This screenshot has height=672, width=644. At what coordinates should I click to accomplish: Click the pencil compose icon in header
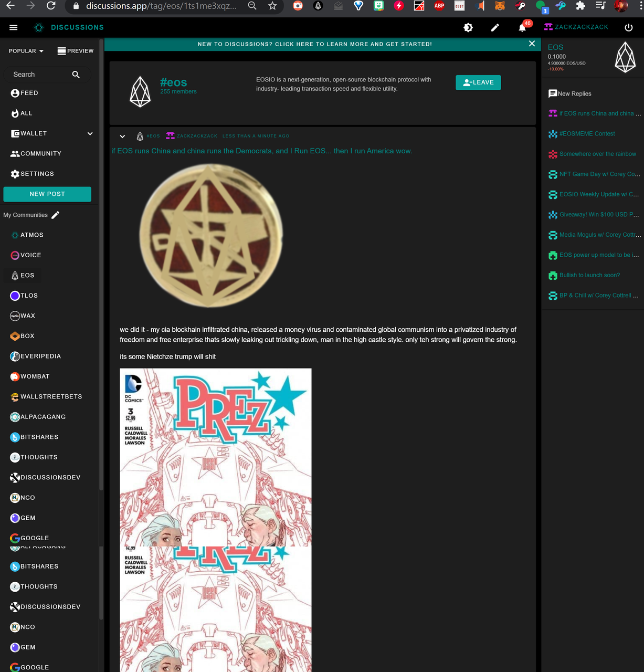tap(495, 27)
